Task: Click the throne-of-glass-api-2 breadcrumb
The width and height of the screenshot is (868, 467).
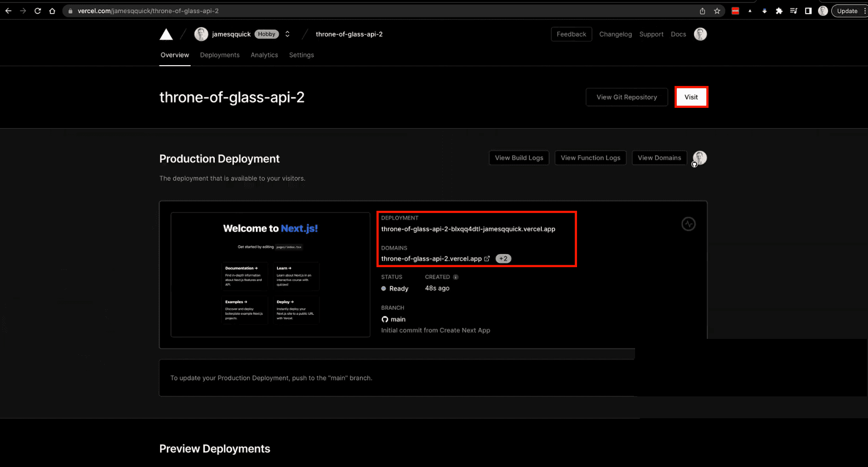Action: 349,34
